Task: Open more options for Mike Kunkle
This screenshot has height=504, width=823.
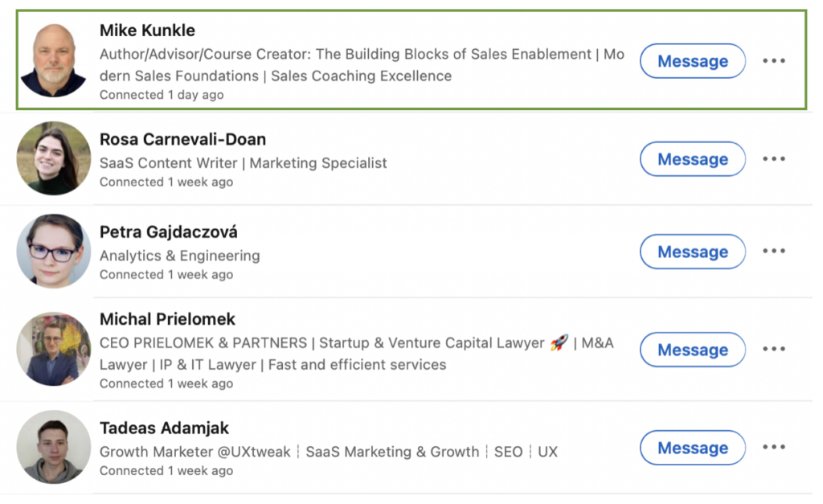Action: coord(773,61)
